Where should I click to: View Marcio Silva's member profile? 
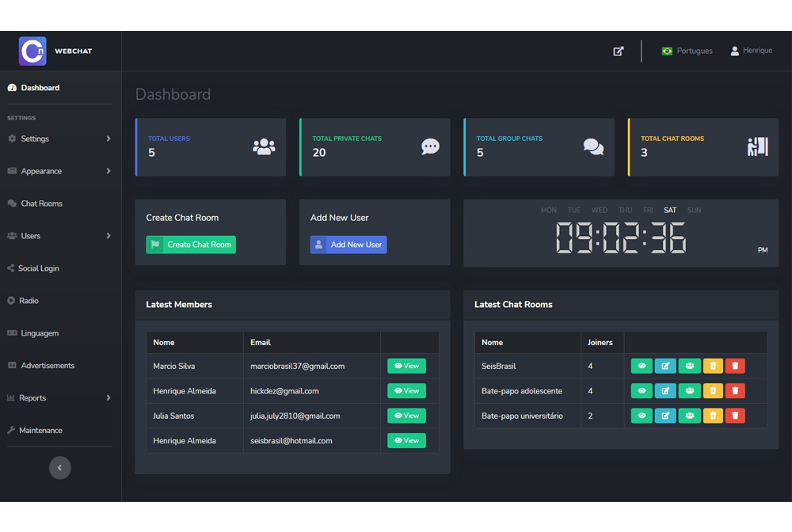pos(406,366)
